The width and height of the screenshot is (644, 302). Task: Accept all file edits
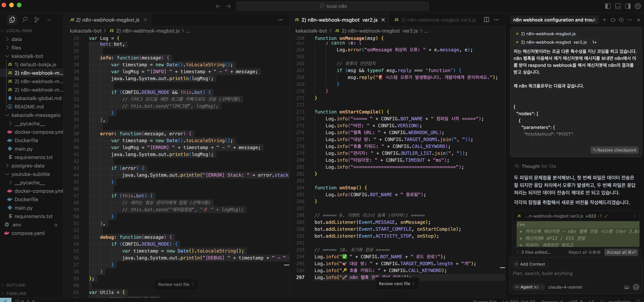click(621, 252)
